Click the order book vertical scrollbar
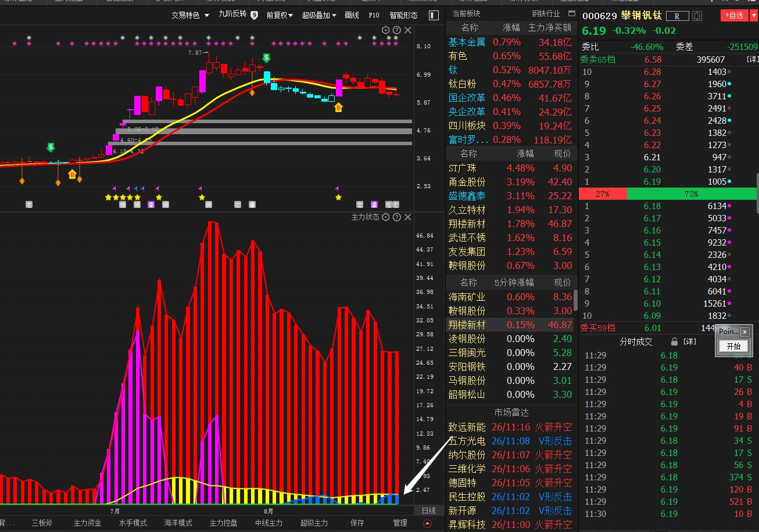The height and width of the screenshot is (532, 759). pyautogui.click(x=757, y=195)
